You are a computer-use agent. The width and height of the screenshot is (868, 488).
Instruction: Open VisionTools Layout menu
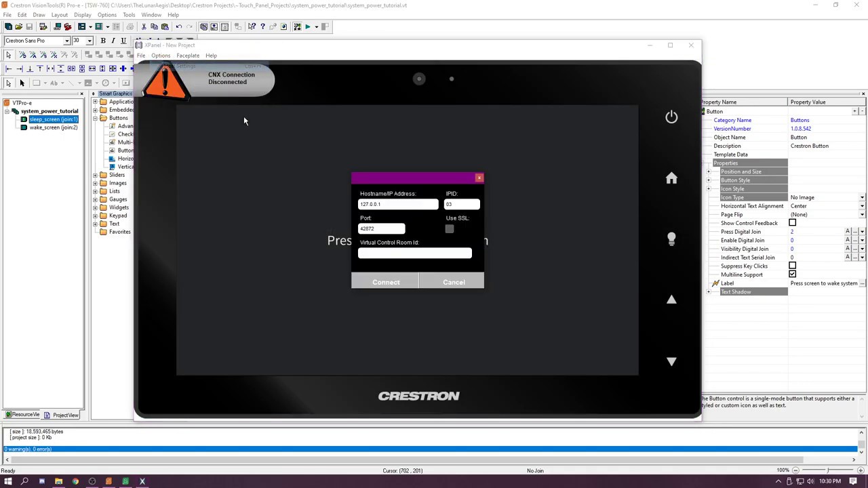pos(59,15)
